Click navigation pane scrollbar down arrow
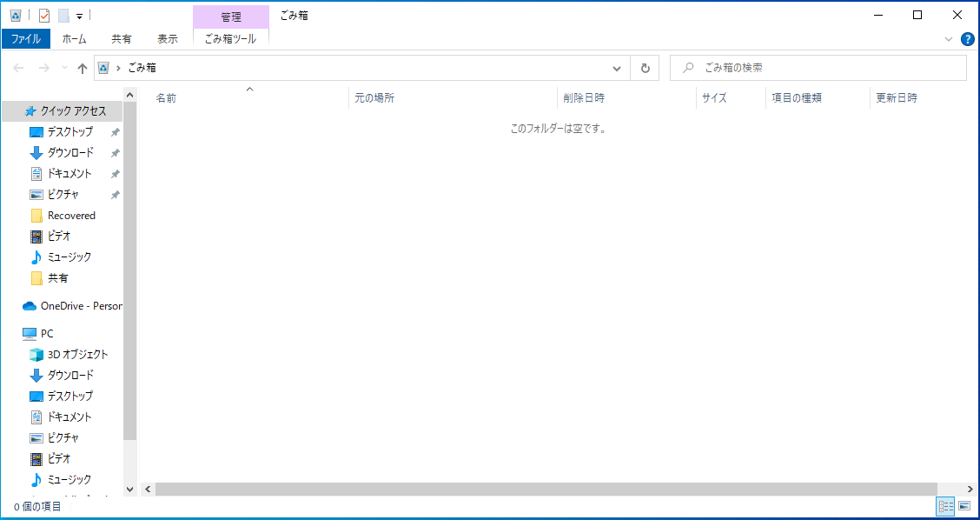This screenshot has width=980, height=520. (130, 489)
